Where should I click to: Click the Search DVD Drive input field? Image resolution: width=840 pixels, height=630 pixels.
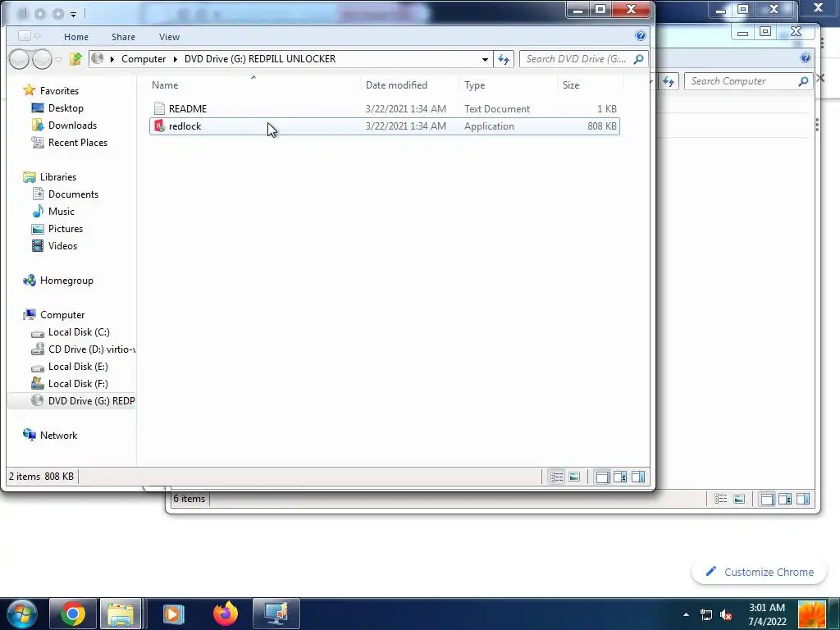coord(577,59)
